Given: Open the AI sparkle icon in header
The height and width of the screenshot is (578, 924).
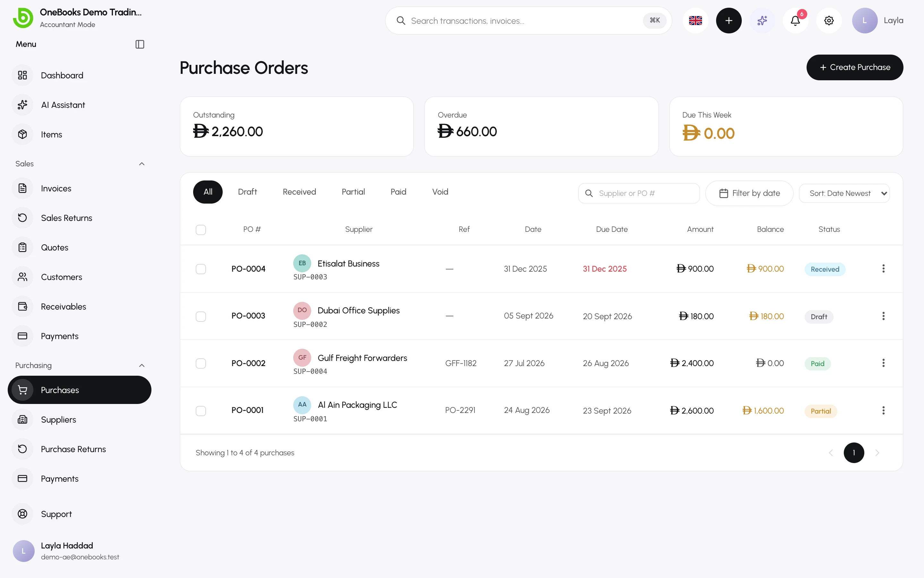Looking at the screenshot, I should click(762, 21).
